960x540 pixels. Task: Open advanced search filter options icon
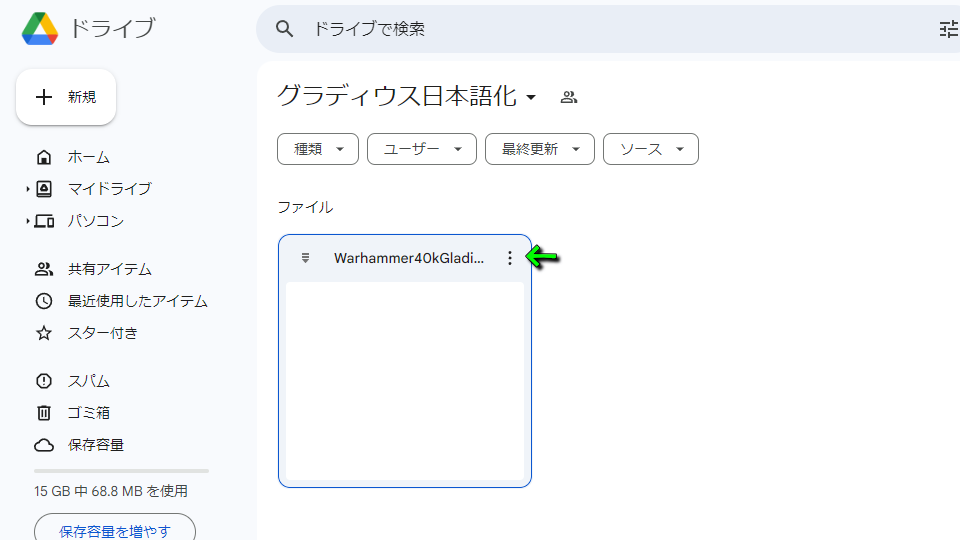pos(949,29)
